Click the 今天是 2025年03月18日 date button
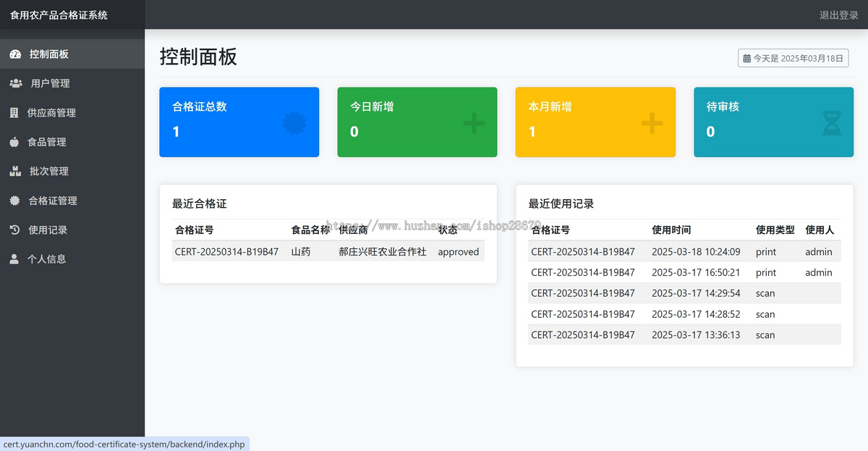Image resolution: width=868 pixels, height=451 pixels. click(793, 59)
